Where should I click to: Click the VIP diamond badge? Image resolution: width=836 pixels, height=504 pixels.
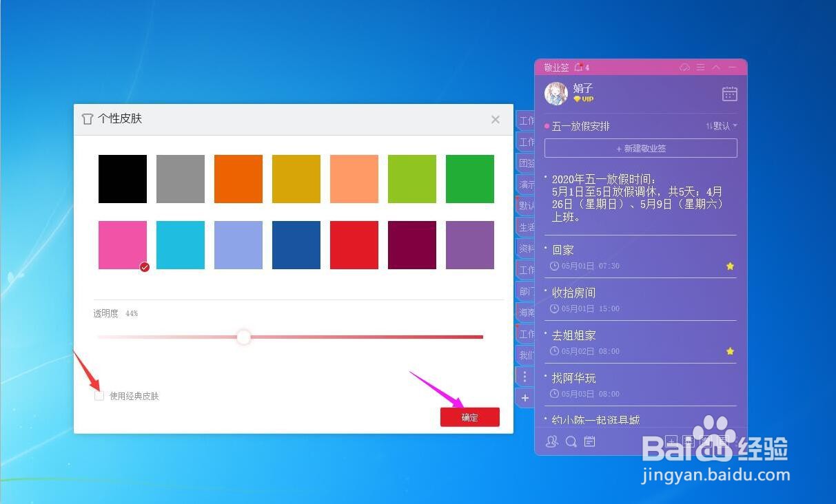point(583,99)
